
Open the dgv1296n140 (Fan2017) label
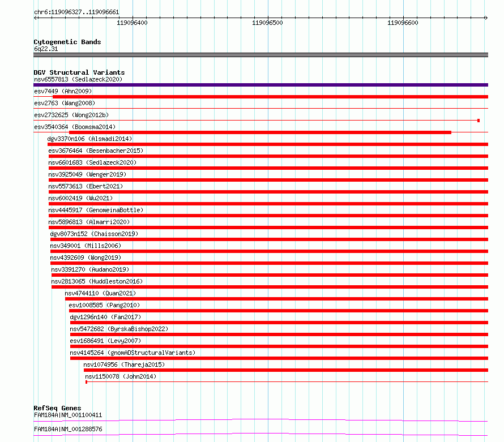[105, 317]
